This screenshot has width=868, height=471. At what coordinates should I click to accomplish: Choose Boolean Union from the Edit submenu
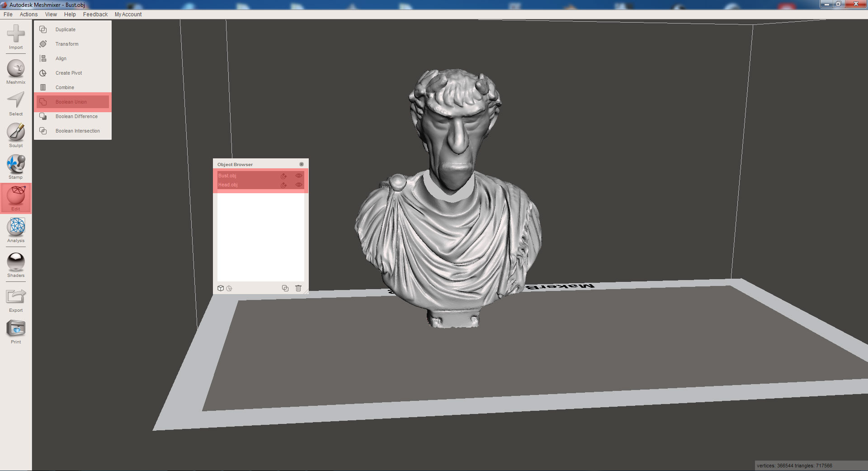click(73, 102)
